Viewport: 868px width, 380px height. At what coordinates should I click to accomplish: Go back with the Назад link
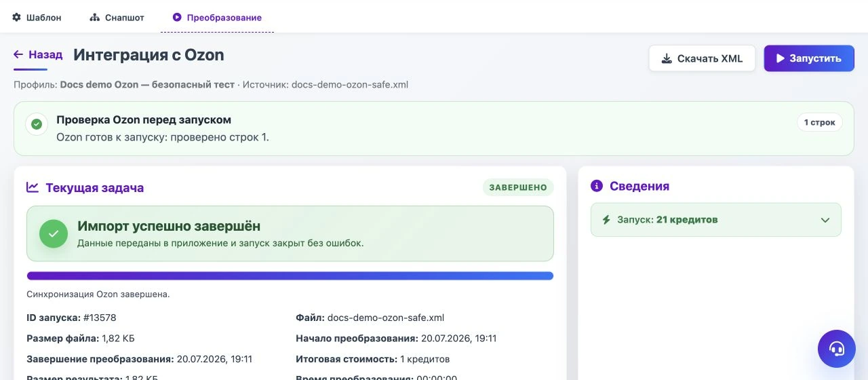[x=38, y=55]
